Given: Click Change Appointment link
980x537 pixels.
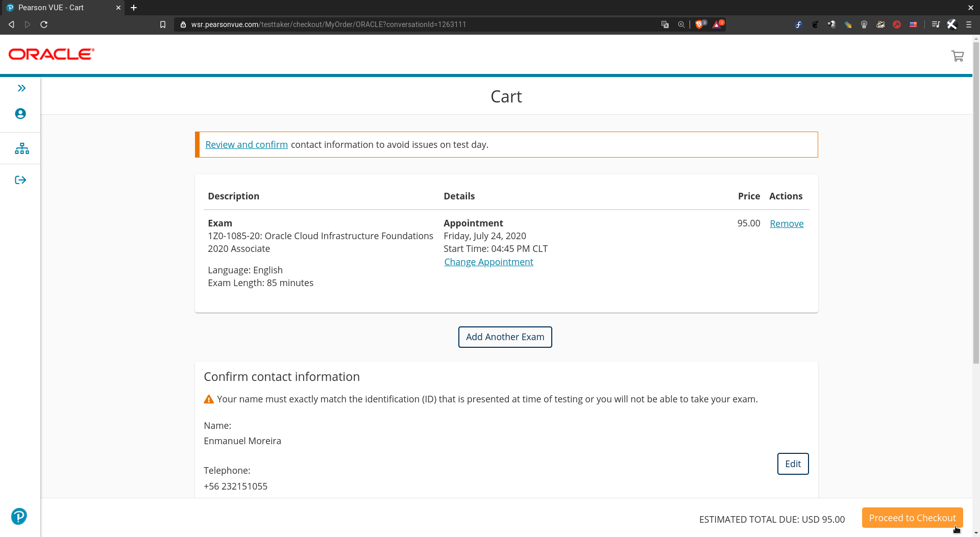Looking at the screenshot, I should [488, 262].
